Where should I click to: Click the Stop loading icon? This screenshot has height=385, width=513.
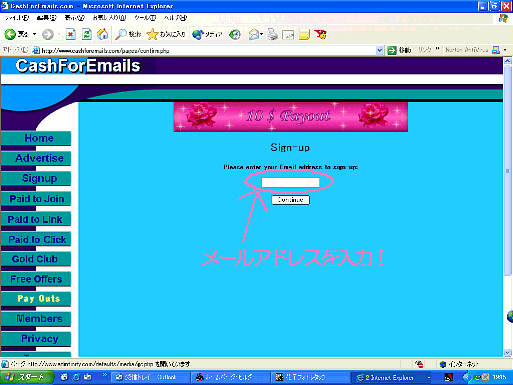click(x=70, y=34)
